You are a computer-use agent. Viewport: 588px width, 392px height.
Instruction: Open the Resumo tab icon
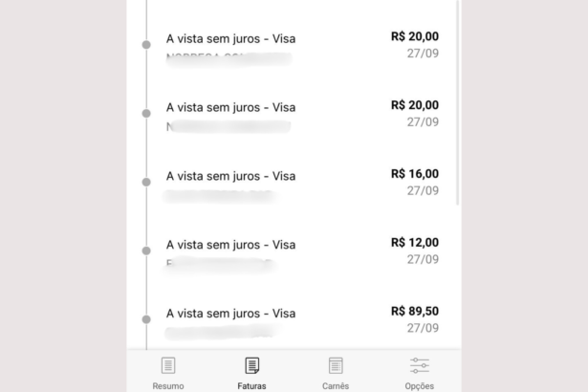(x=168, y=365)
